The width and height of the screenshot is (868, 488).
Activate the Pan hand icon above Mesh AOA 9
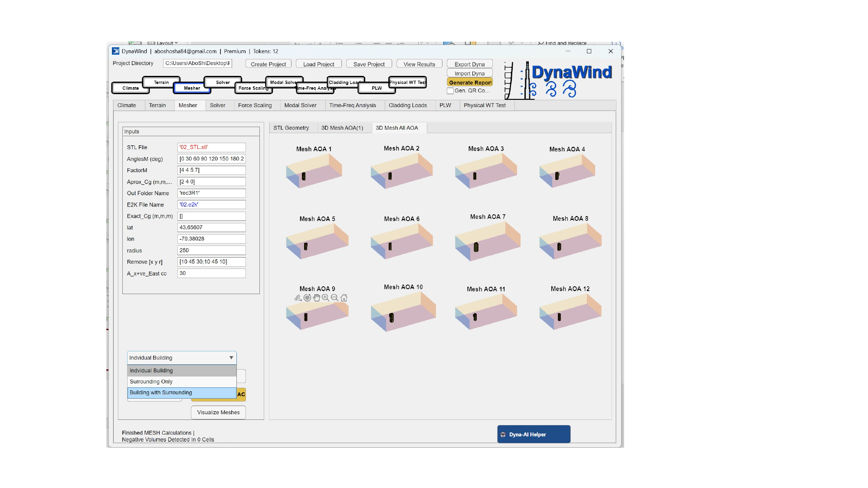(x=316, y=298)
